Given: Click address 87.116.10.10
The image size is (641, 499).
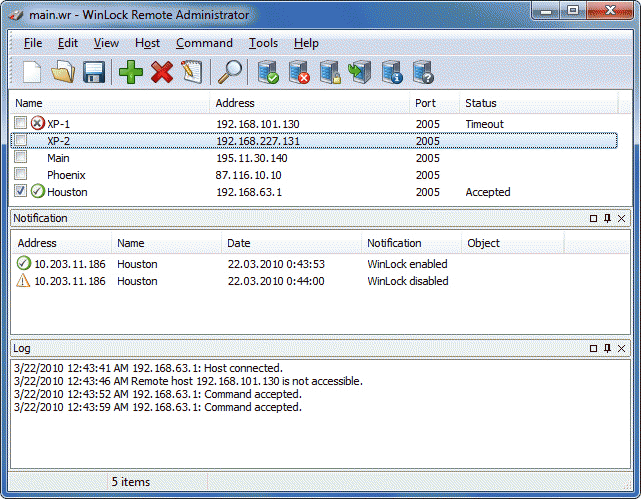Looking at the screenshot, I should (x=249, y=175).
